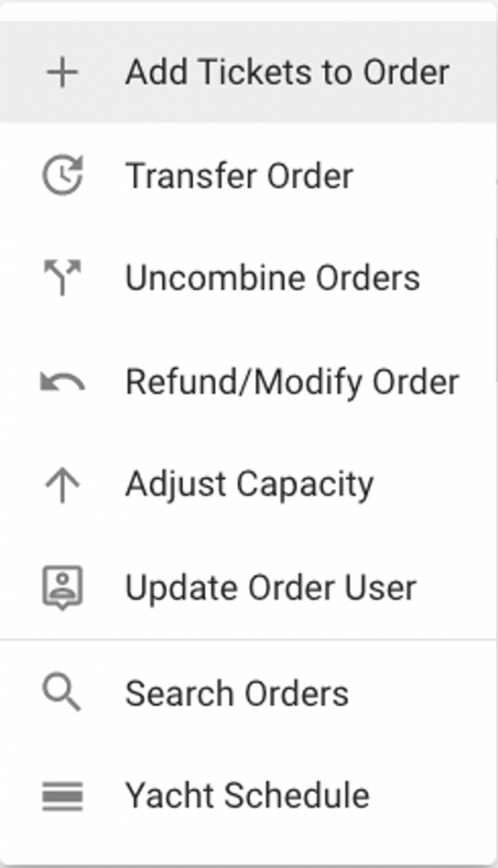Open Search Orders

coord(237,692)
